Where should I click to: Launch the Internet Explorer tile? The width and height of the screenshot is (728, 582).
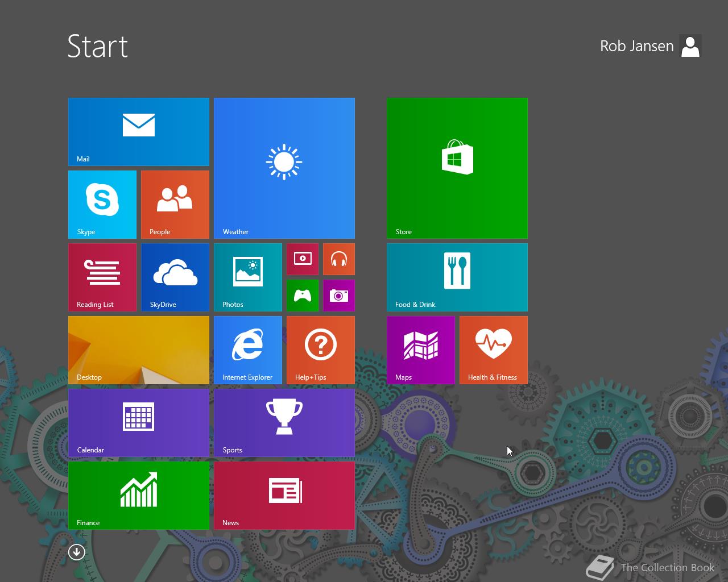[x=248, y=350]
